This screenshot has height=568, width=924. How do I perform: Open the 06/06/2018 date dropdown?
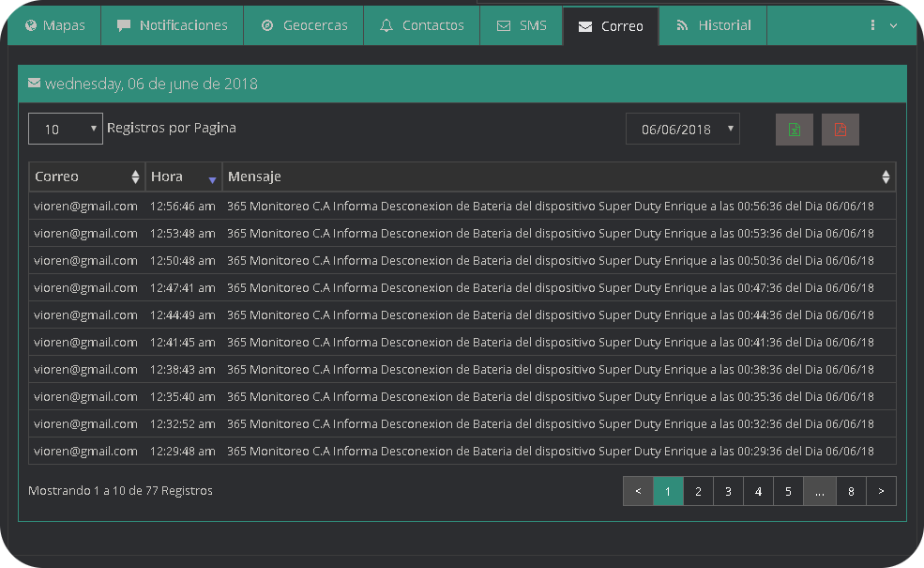682,130
